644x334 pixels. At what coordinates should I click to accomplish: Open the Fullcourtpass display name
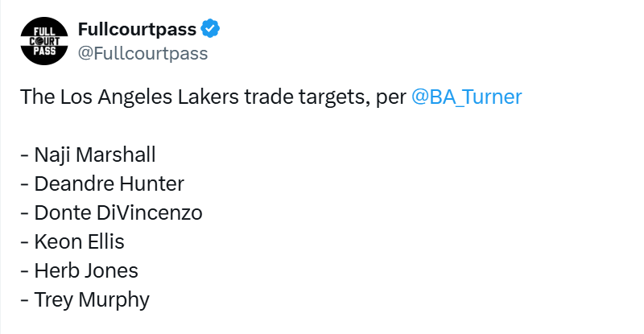[137, 30]
